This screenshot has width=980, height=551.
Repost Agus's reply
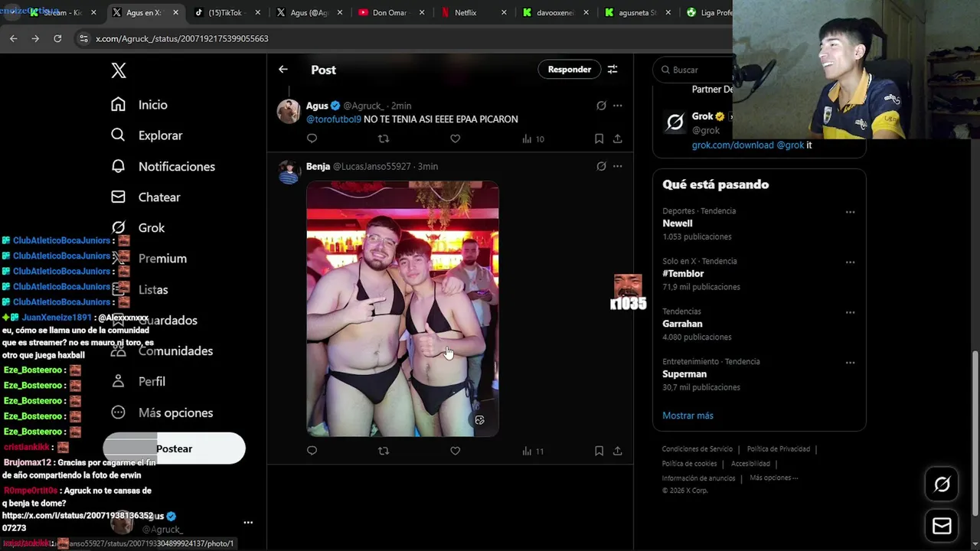point(384,139)
